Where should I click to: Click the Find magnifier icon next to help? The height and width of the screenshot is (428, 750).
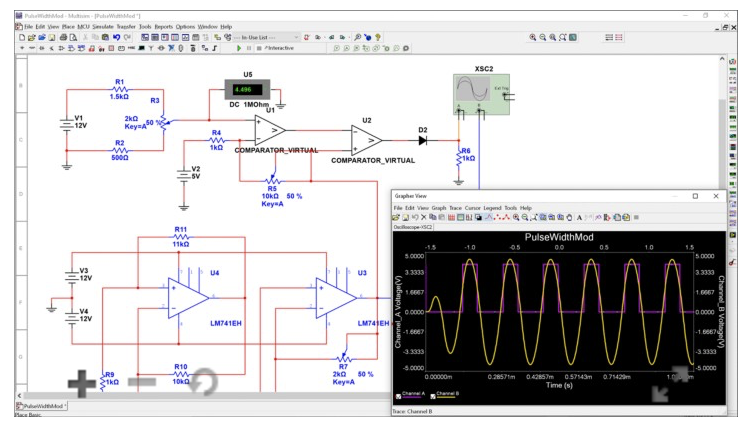click(x=357, y=37)
